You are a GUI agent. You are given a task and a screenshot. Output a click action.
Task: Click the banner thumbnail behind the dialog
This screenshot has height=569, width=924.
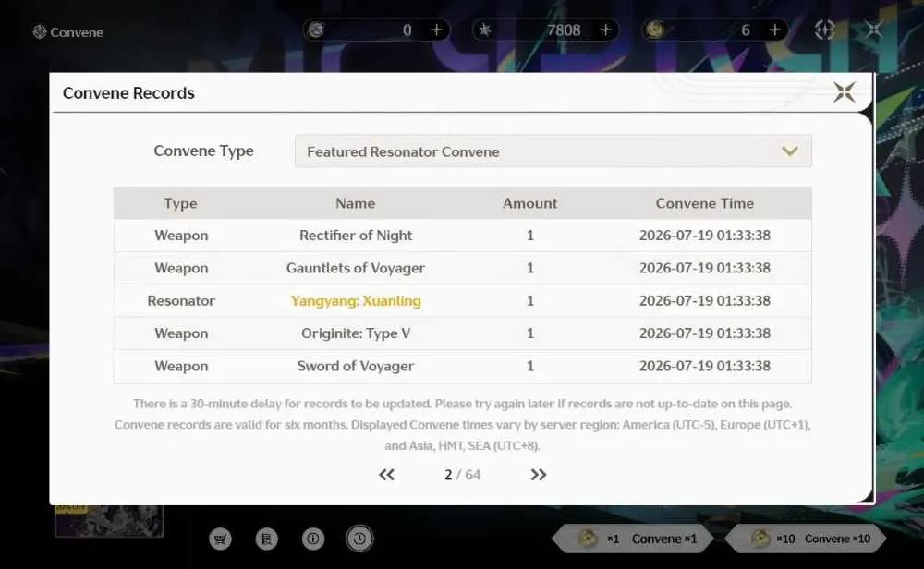click(109, 521)
